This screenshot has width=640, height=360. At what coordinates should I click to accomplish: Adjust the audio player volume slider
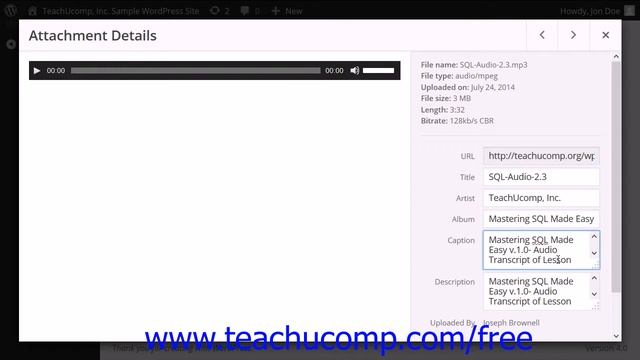coord(378,71)
